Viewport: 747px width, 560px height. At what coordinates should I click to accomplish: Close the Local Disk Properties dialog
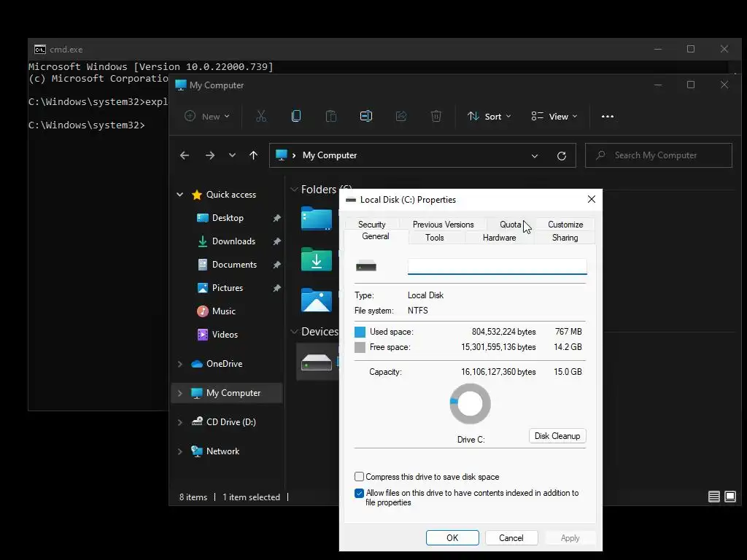[x=591, y=199]
